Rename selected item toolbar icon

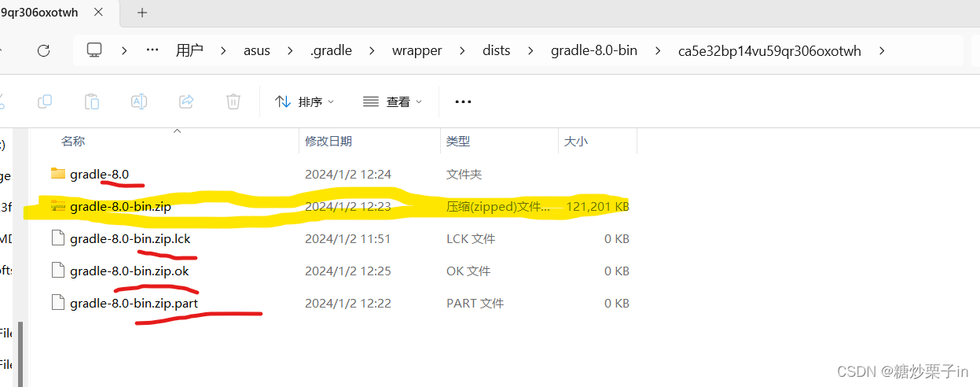click(139, 101)
